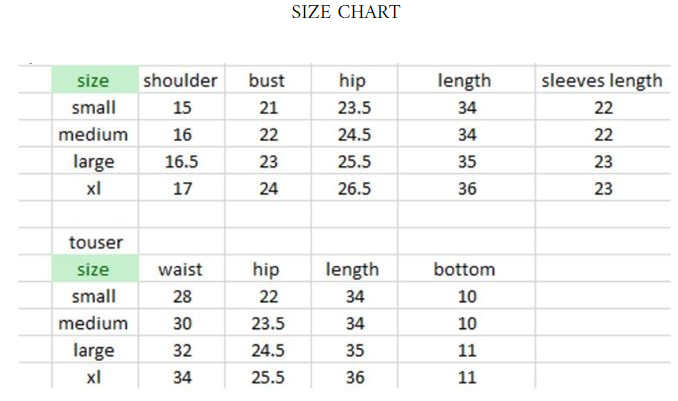Select the bottom column header cell
The height and width of the screenshot is (401, 678).
464,269
